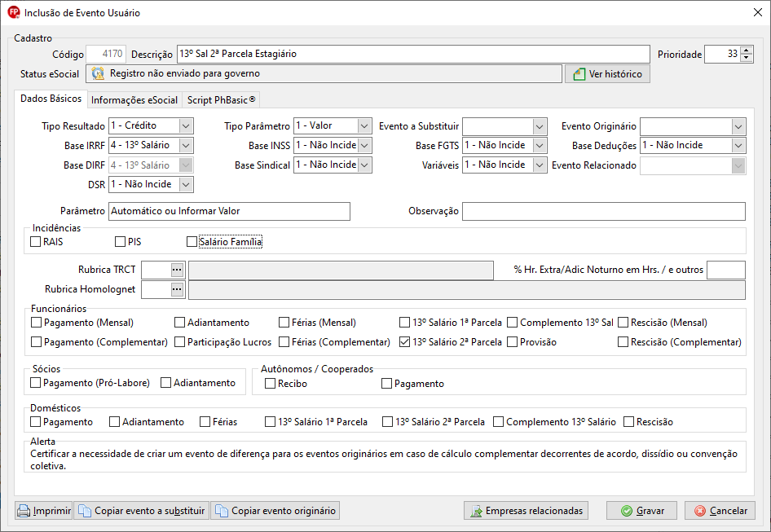
Task: Click the Empresas relacionadas icon
Action: (x=476, y=511)
